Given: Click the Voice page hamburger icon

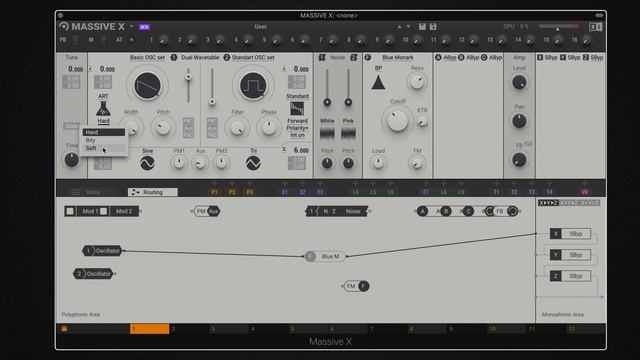Looking at the screenshot, I should (x=76, y=192).
